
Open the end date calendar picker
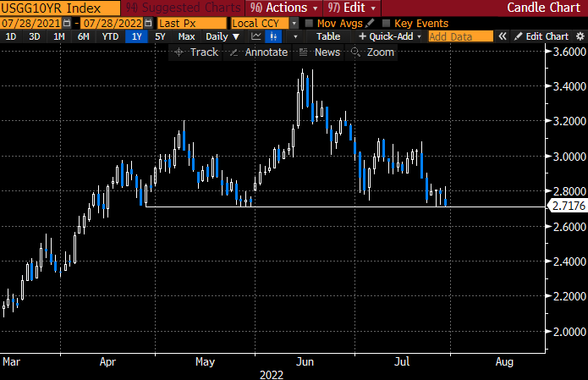148,23
